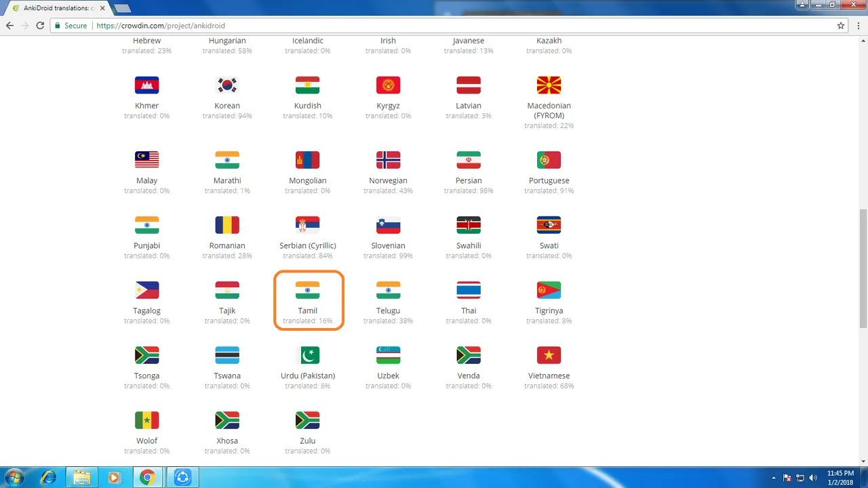
Task: Open the Tigrinya flag icon
Action: coord(549,290)
